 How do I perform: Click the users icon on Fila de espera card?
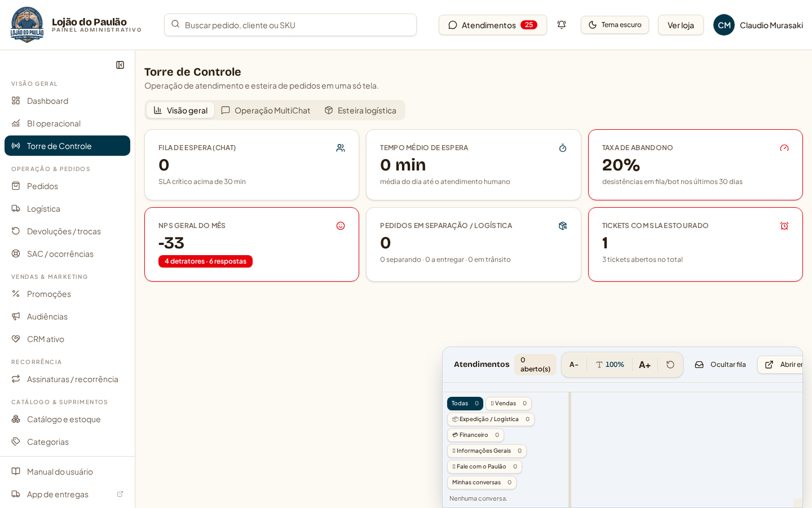tap(341, 148)
